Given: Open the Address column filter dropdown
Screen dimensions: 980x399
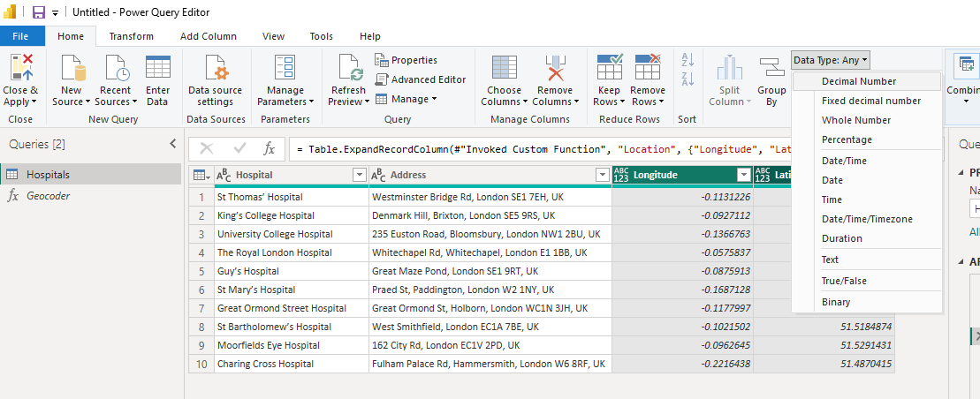Looking at the screenshot, I should click(602, 175).
